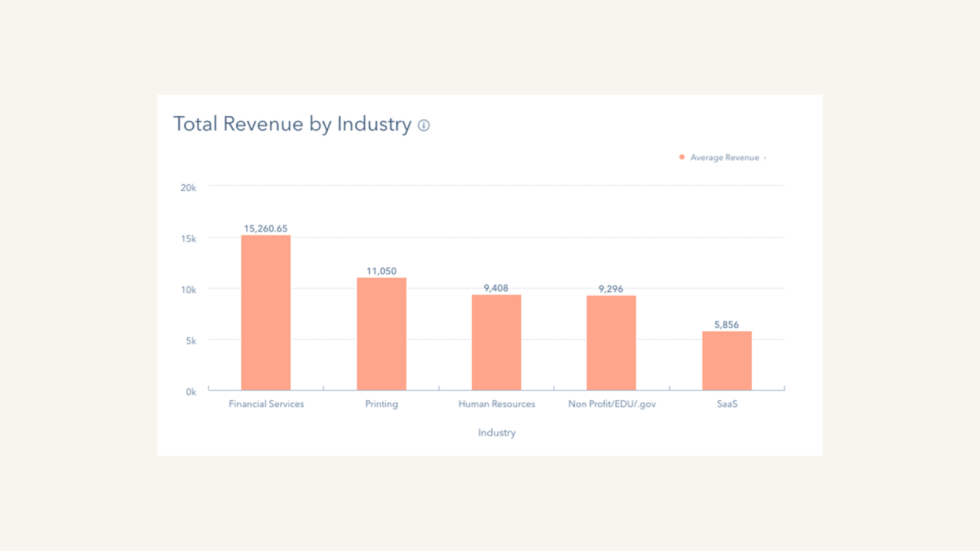Click the Industry axis title

[x=497, y=433]
